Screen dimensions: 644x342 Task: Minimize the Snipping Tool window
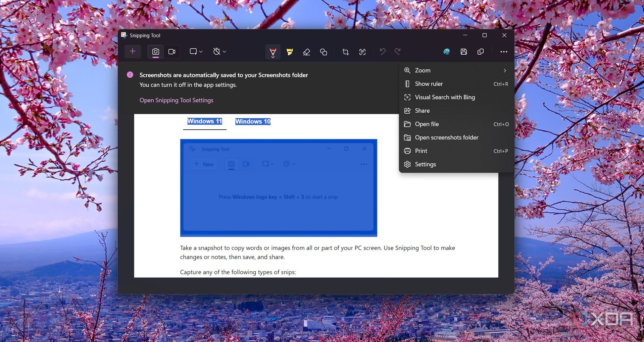point(465,35)
